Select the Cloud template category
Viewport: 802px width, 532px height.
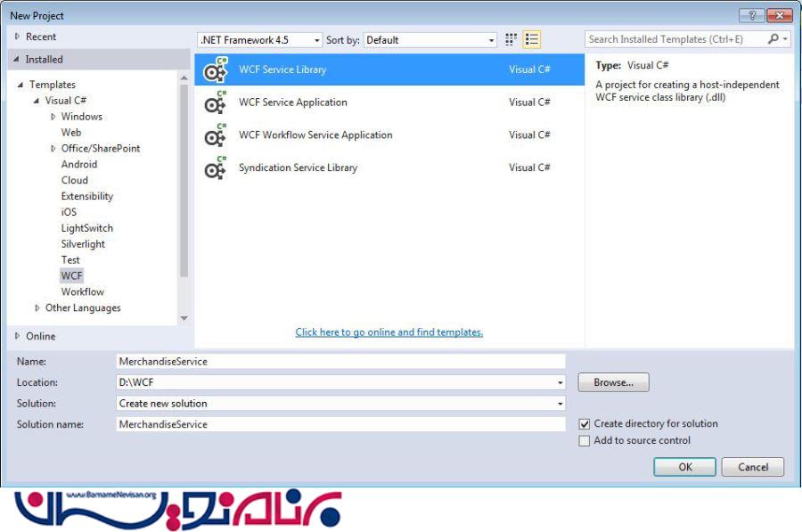tap(75, 180)
